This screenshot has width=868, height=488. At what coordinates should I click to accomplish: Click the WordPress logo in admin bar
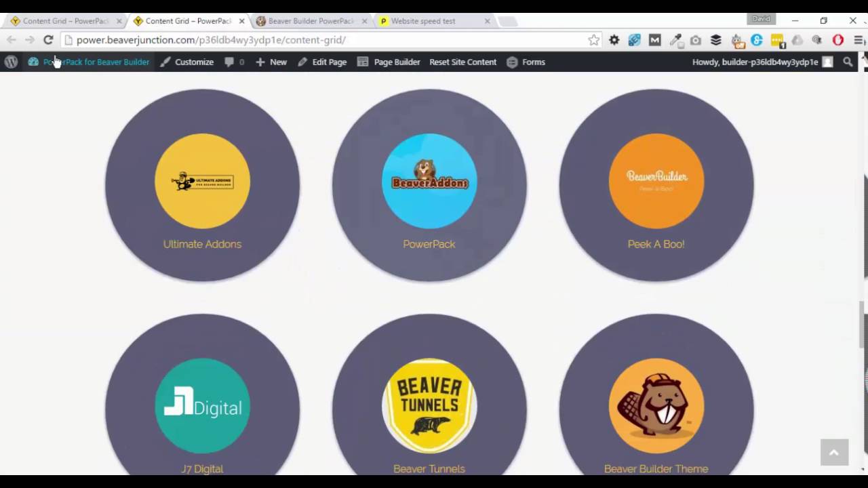pos(11,62)
